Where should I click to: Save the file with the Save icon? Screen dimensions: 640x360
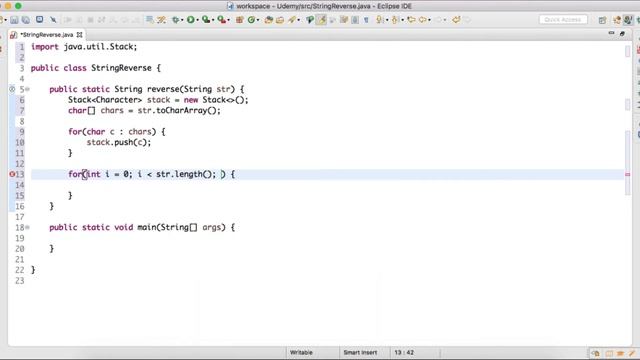point(14,20)
